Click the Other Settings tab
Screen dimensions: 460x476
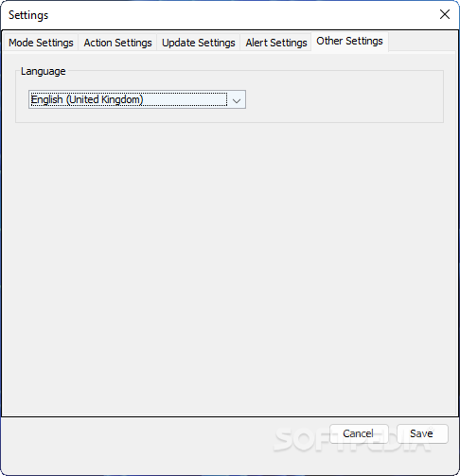[x=349, y=41]
